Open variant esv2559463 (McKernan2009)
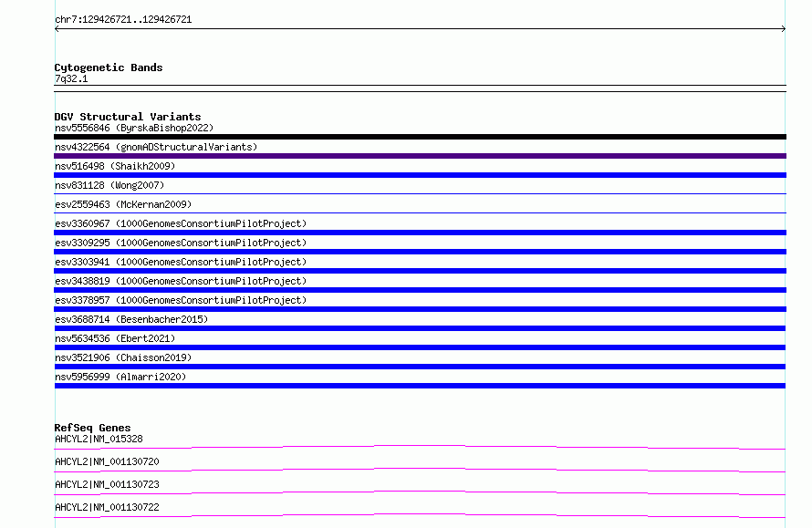This screenshot has width=812, height=528. (x=123, y=204)
